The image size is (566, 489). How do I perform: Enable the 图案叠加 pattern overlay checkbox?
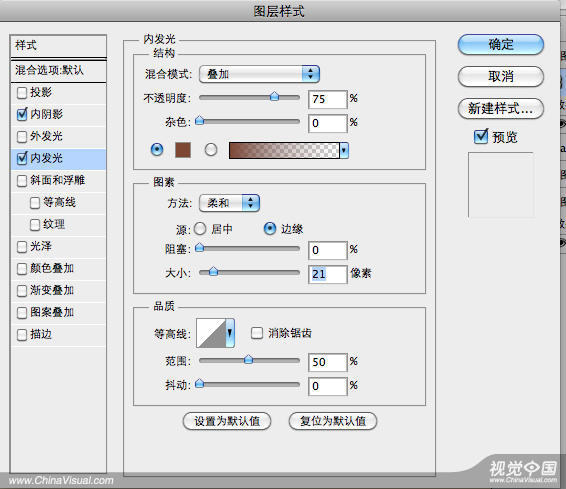pos(22,313)
